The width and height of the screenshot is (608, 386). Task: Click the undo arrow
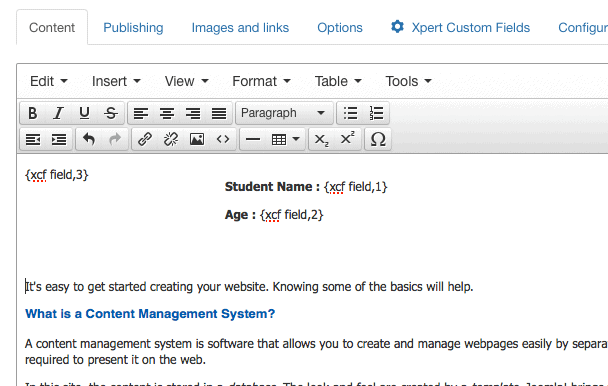[x=89, y=139]
